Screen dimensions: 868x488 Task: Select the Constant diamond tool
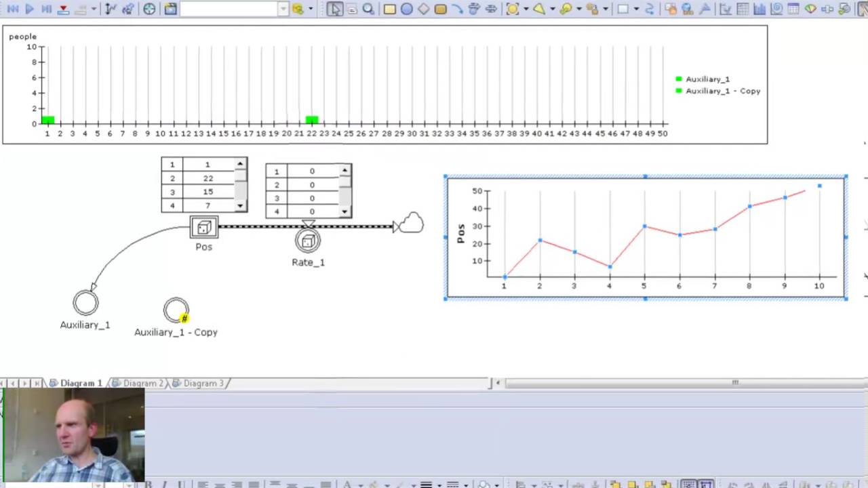[x=424, y=9]
